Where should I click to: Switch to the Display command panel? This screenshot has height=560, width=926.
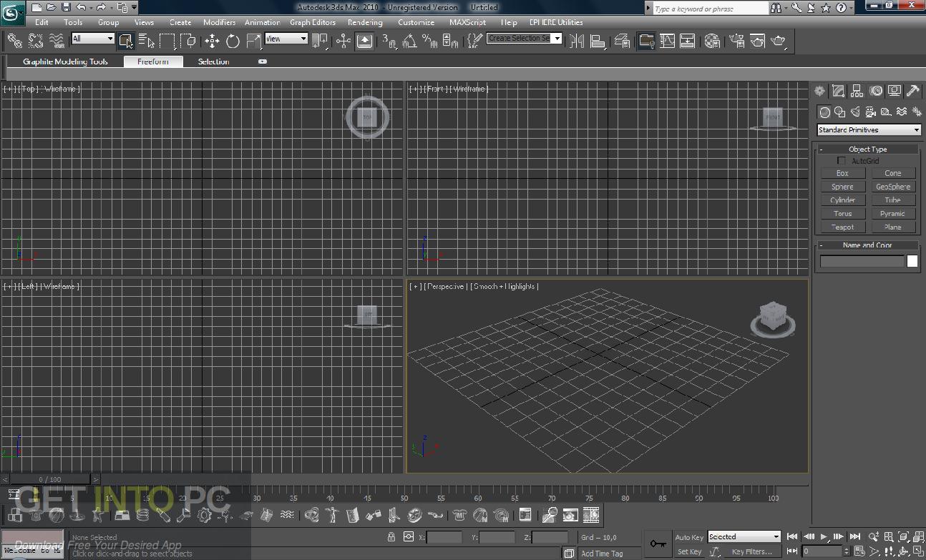click(x=895, y=91)
